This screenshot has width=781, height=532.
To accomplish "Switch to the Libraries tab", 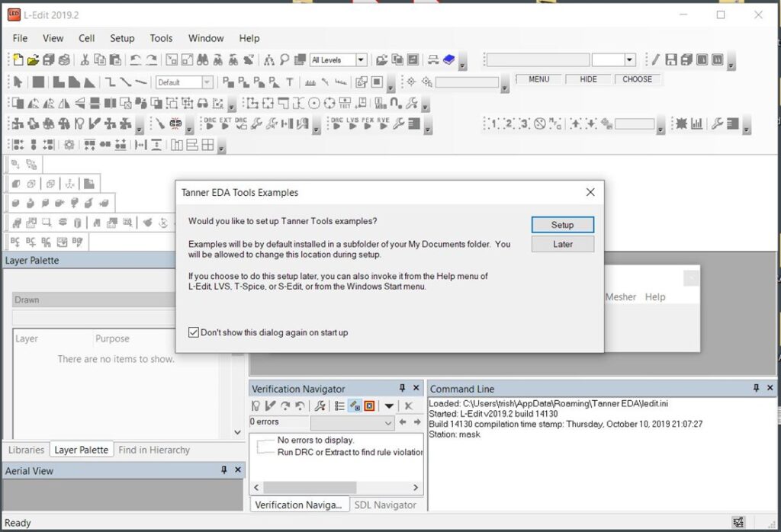I will point(27,450).
